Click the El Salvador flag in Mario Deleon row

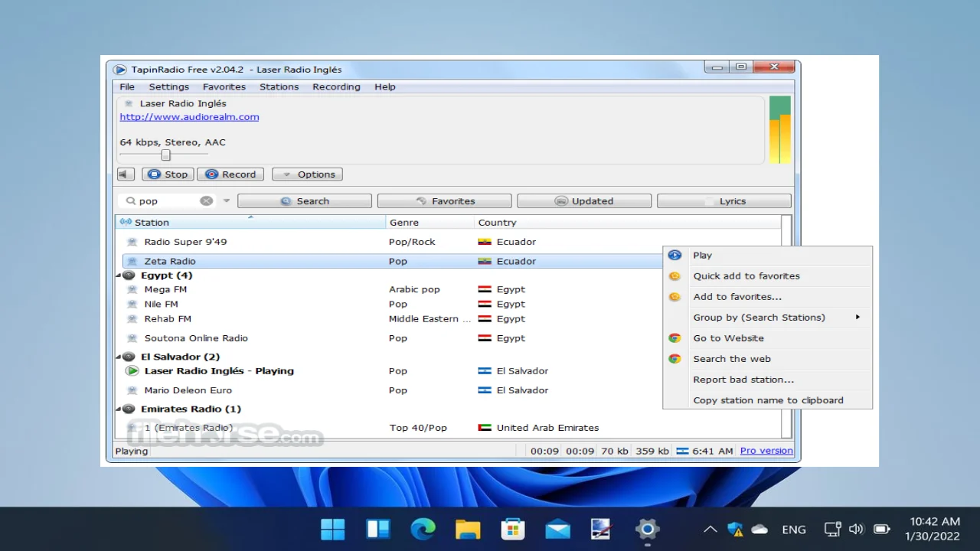(x=485, y=390)
